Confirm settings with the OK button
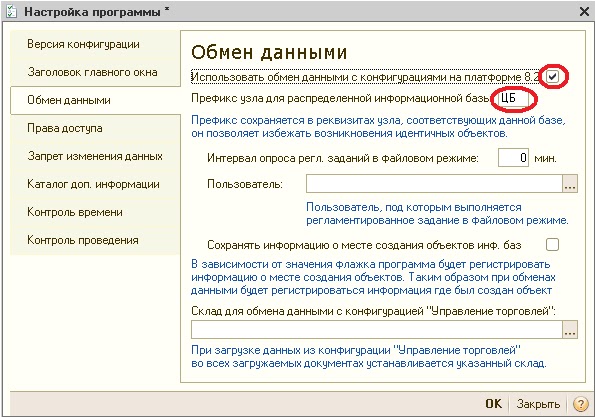This screenshot has width=595, height=417. tap(493, 404)
